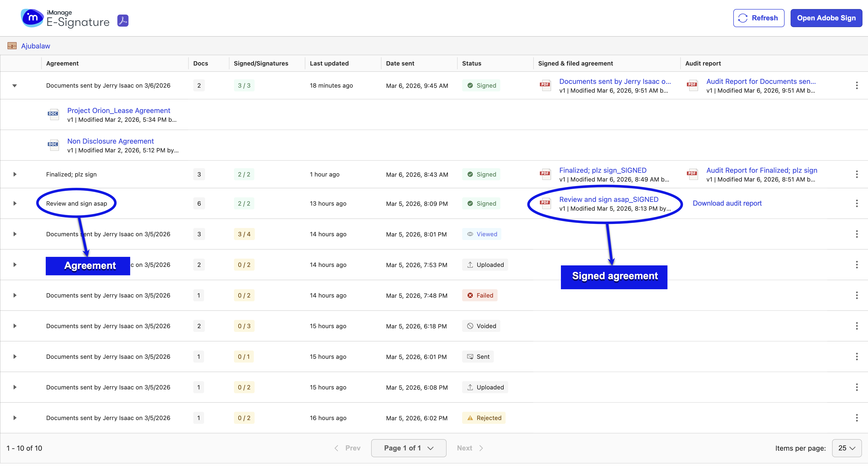868x466 pixels.
Task: Click the "1 - 10 of 10" count text
Action: pos(24,448)
